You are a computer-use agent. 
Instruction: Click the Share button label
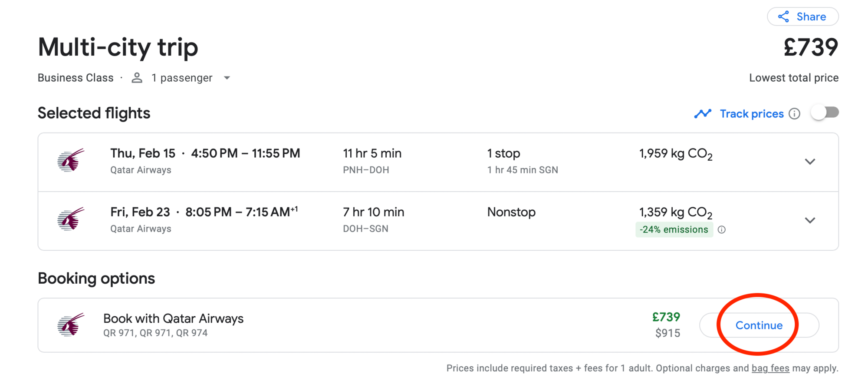[811, 17]
